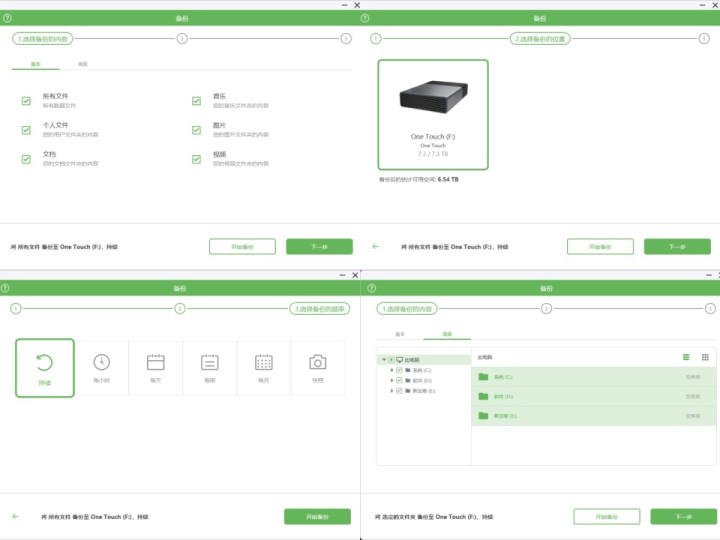The width and height of the screenshot is (720, 540).
Task: Click 下一步 in the drive location window
Action: [677, 246]
